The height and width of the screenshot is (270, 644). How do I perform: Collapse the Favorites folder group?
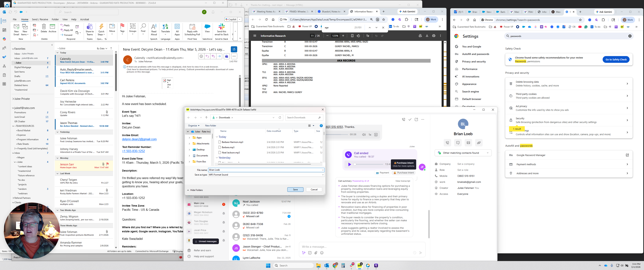point(13,49)
